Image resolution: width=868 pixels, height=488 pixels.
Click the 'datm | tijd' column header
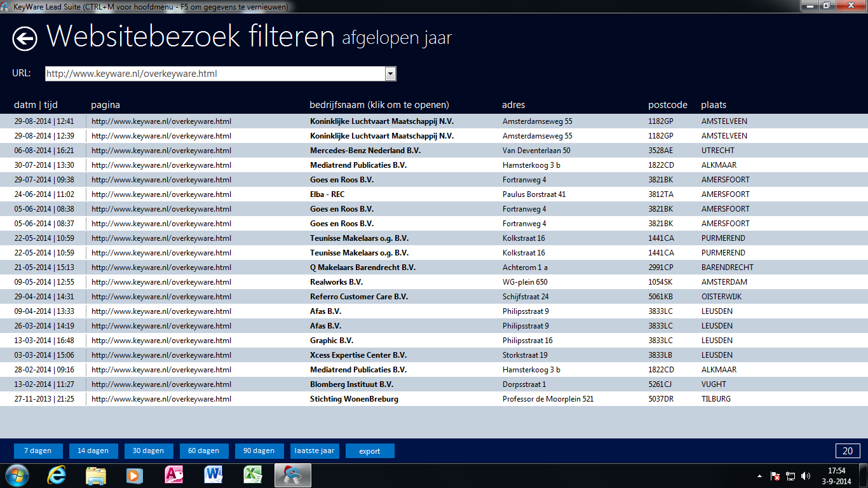36,105
